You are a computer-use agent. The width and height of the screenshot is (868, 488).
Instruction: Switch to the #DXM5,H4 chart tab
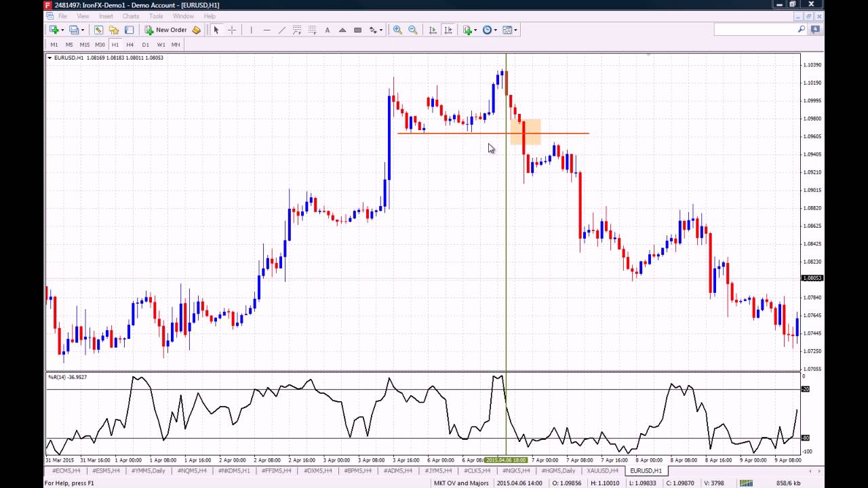(x=318, y=470)
